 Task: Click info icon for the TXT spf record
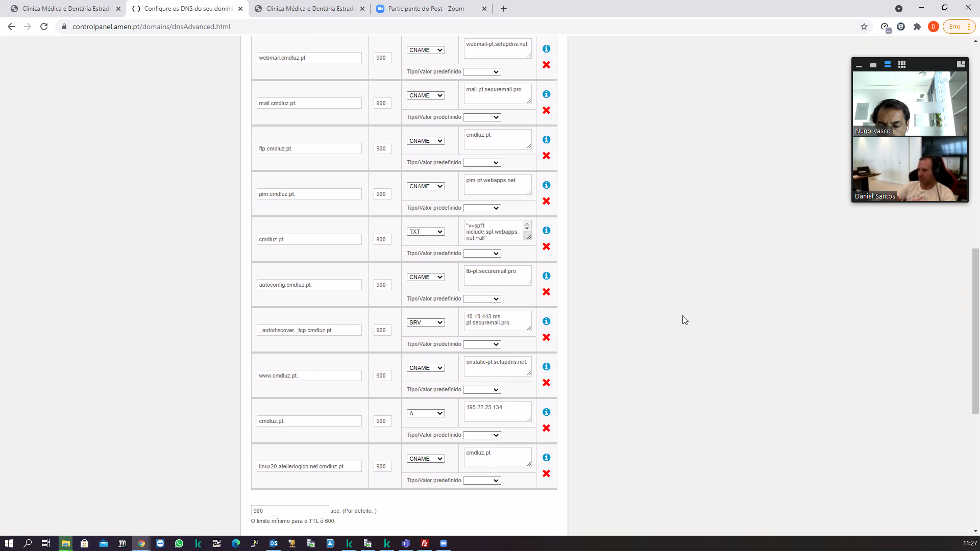[546, 231]
